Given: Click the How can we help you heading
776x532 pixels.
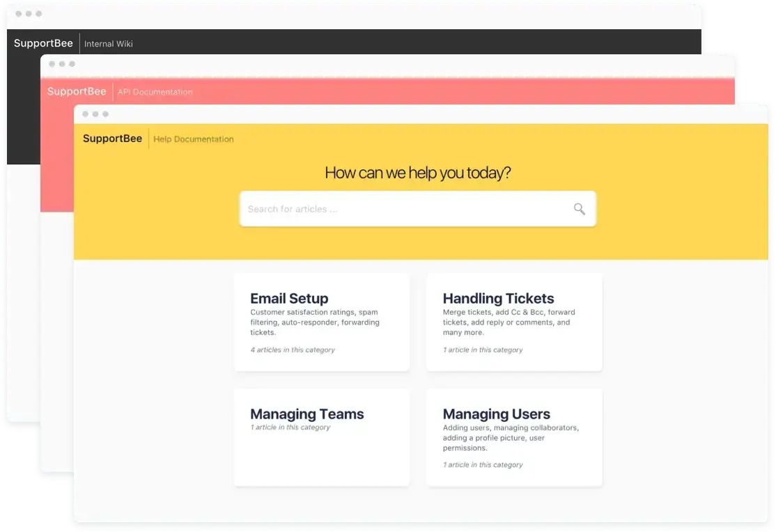Looking at the screenshot, I should tap(418, 172).
